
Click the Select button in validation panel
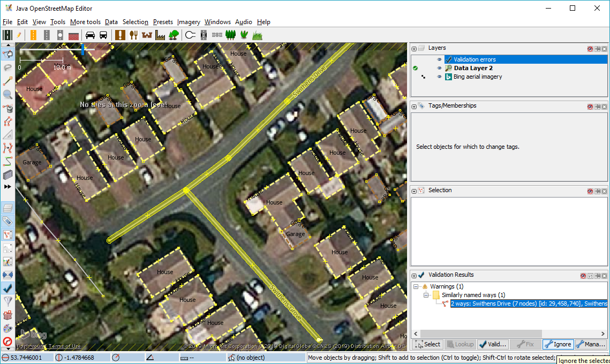[427, 344]
